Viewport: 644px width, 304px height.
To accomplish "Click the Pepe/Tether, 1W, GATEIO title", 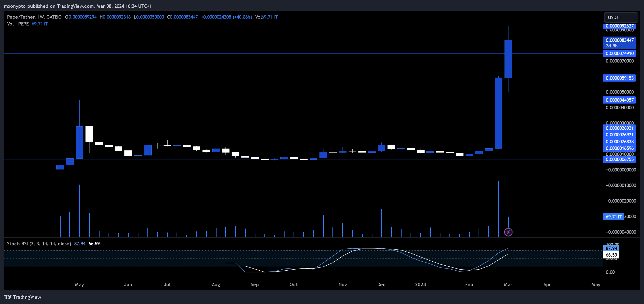I will [x=34, y=17].
